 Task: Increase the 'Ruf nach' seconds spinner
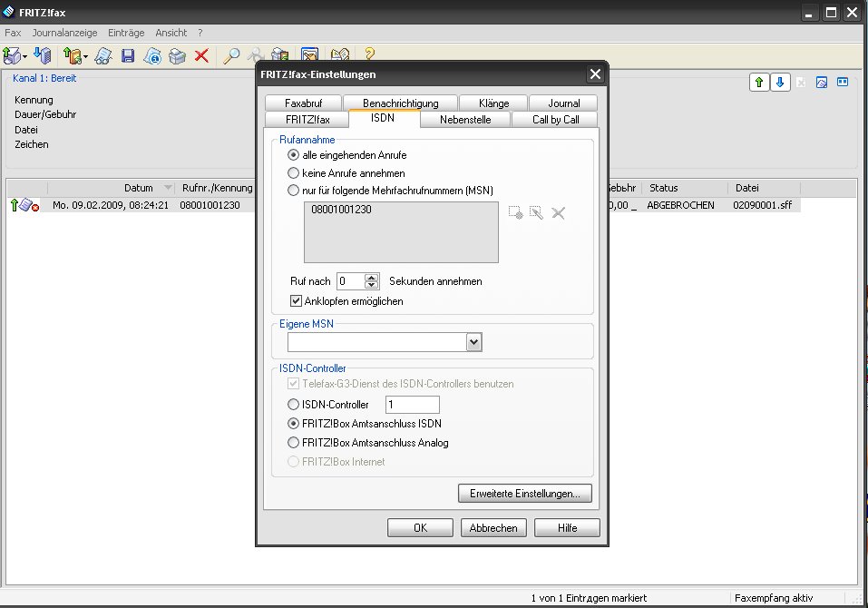click(x=371, y=277)
